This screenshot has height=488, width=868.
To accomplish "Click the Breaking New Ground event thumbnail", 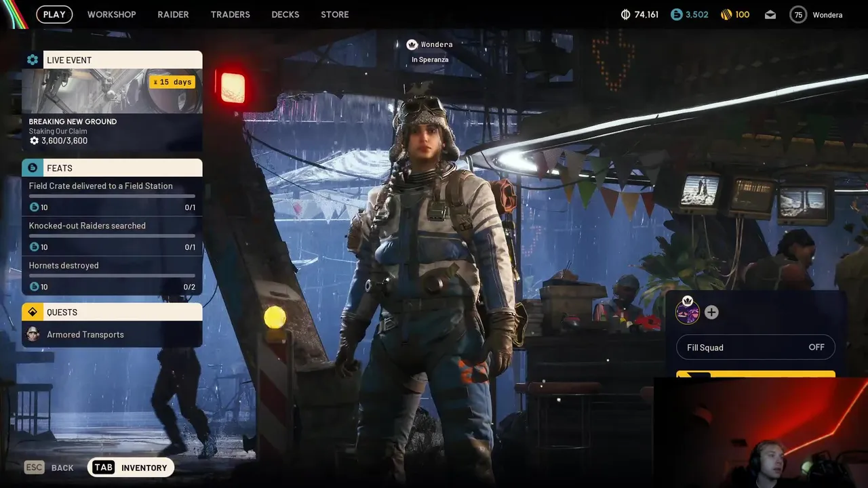I will point(112,91).
